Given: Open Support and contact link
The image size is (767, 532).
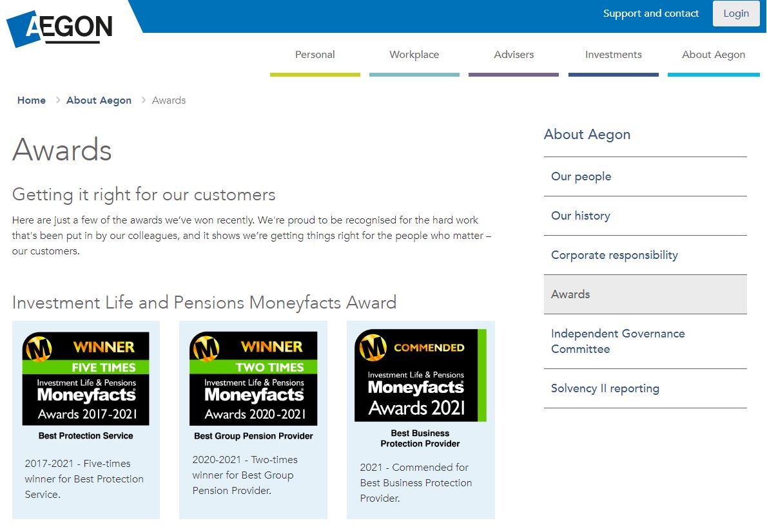Looking at the screenshot, I should point(650,14).
